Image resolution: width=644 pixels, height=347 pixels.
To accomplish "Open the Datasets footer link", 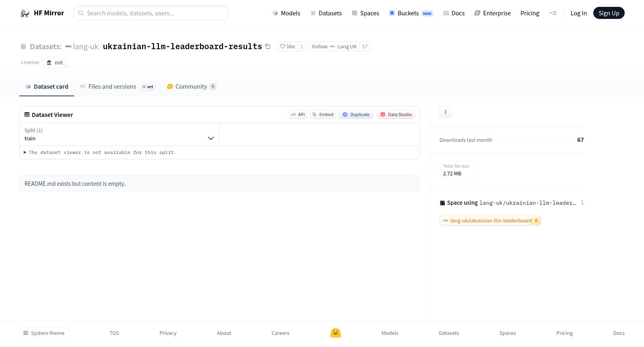I will 449,333.
